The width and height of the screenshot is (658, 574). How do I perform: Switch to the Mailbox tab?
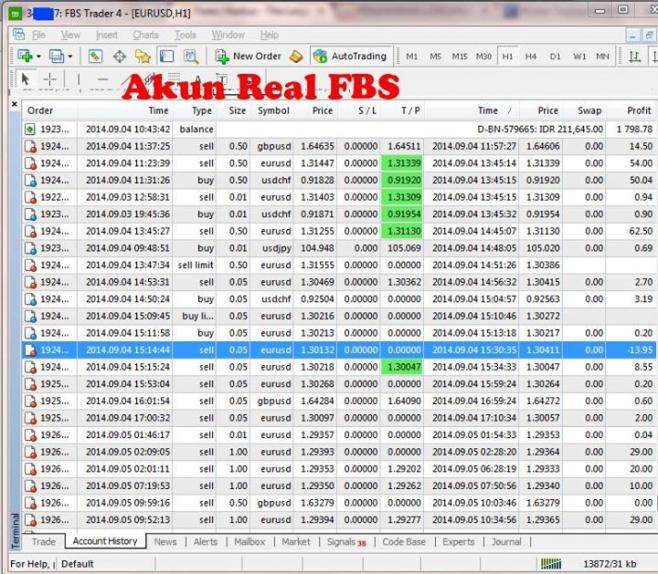point(249,542)
